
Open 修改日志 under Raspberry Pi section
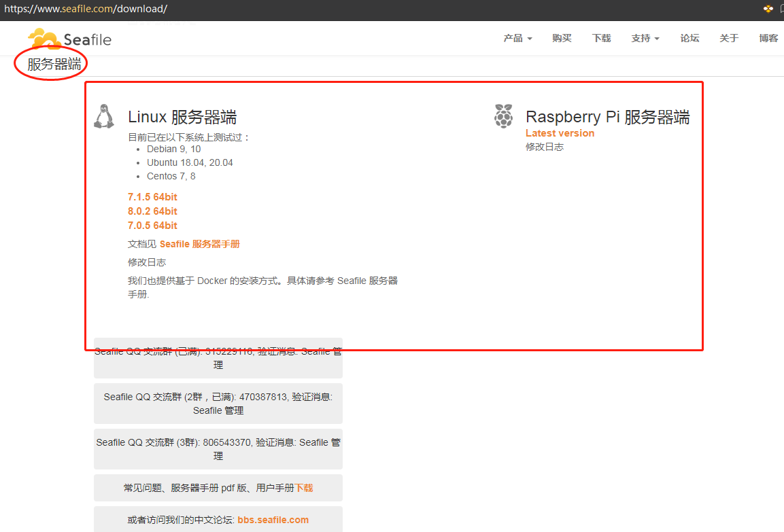click(545, 147)
